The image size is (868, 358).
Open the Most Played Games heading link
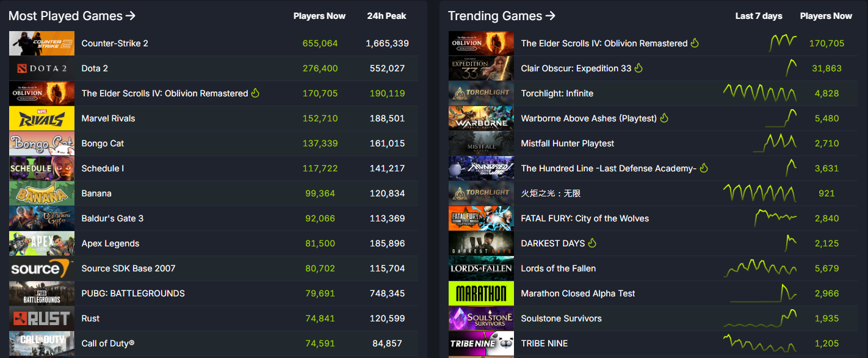click(x=72, y=16)
